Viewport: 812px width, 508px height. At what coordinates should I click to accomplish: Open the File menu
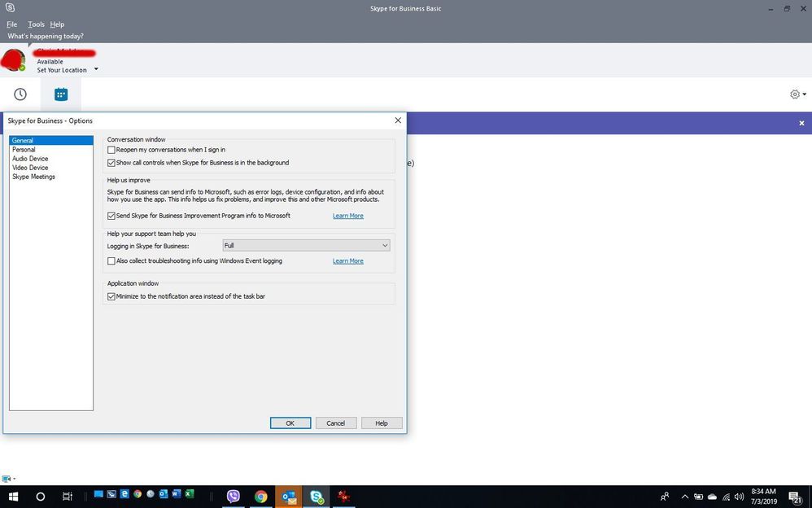[12, 24]
